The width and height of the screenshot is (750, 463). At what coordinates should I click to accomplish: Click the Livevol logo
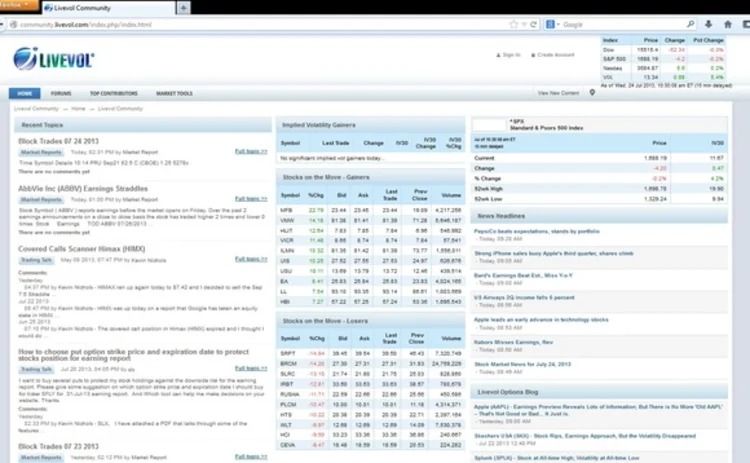pos(54,59)
